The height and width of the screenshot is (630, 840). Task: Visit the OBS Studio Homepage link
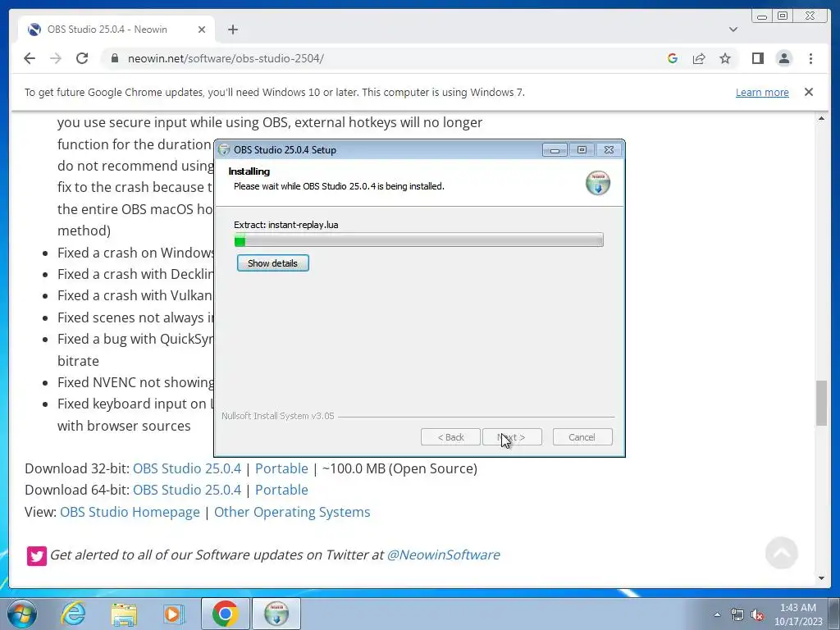[x=130, y=512]
